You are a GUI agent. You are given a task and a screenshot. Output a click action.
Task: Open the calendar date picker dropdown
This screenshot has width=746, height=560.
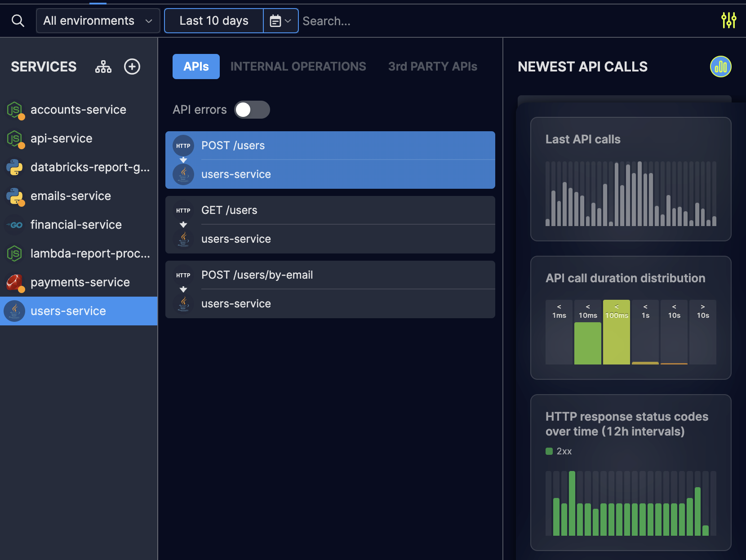click(x=281, y=21)
